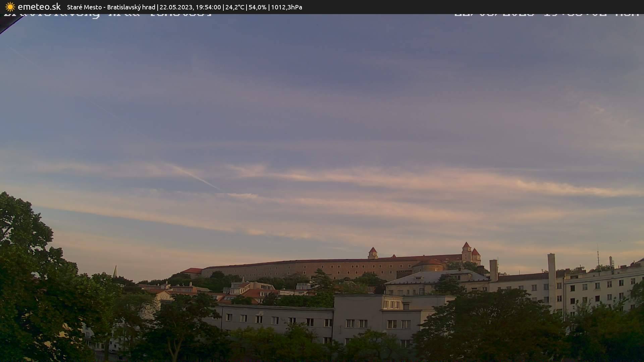Click the time 19:54:00 display
The height and width of the screenshot is (362, 644).
[x=209, y=7]
